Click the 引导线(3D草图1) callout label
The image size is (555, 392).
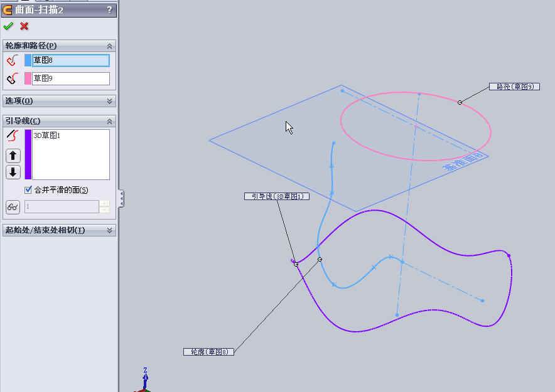[277, 196]
